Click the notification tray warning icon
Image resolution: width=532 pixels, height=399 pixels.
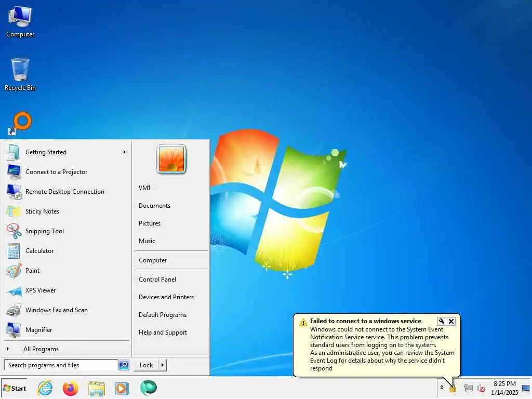click(453, 389)
